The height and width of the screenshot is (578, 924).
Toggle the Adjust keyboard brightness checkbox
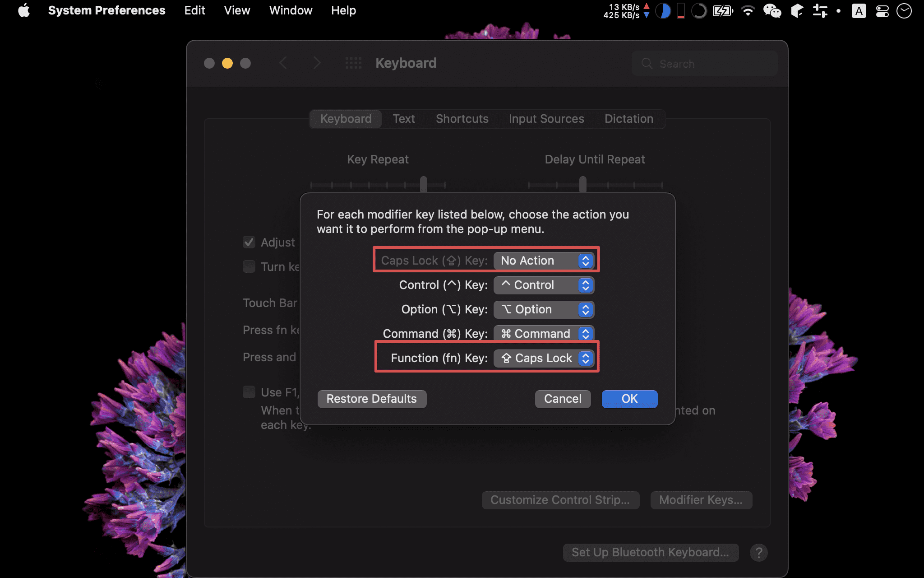pos(249,242)
